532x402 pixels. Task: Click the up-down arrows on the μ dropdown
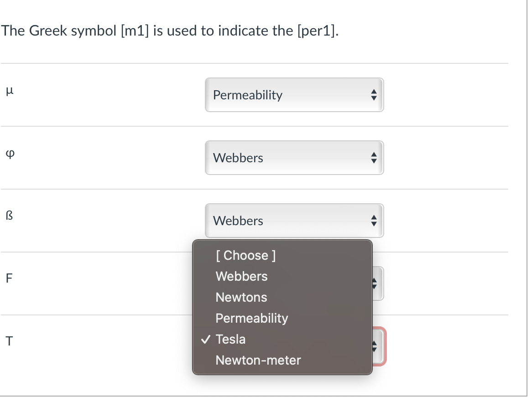coord(374,95)
